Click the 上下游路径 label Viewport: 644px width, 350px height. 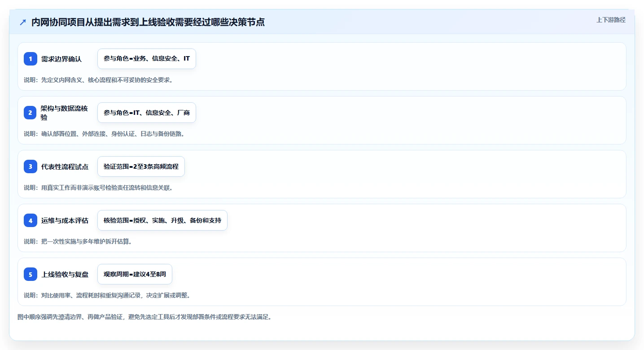point(611,20)
